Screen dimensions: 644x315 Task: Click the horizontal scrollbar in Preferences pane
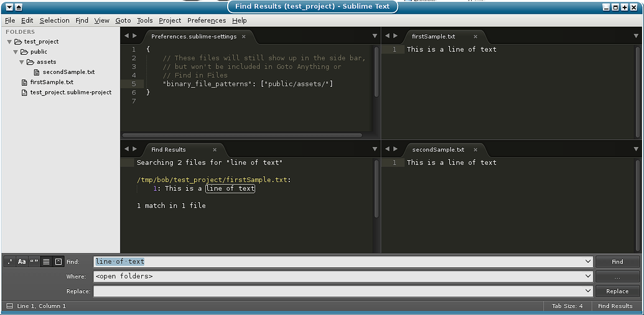click(x=242, y=135)
